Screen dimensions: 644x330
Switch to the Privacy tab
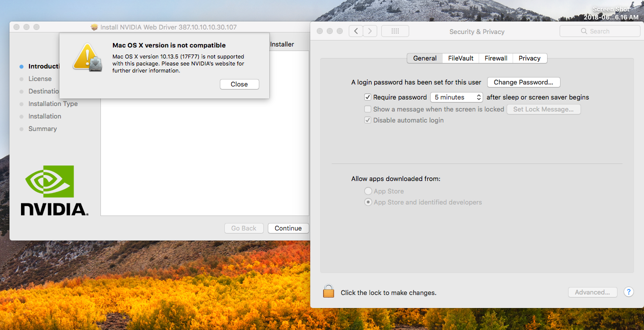click(530, 58)
